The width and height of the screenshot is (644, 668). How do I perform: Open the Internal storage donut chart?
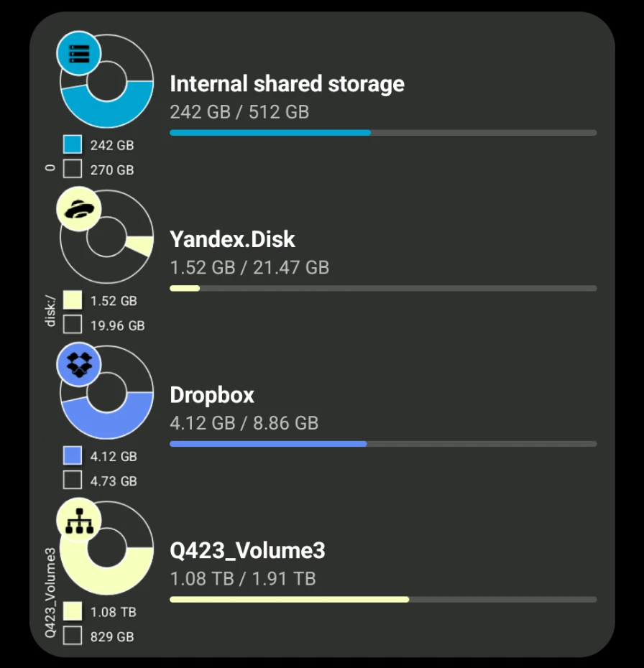(106, 81)
